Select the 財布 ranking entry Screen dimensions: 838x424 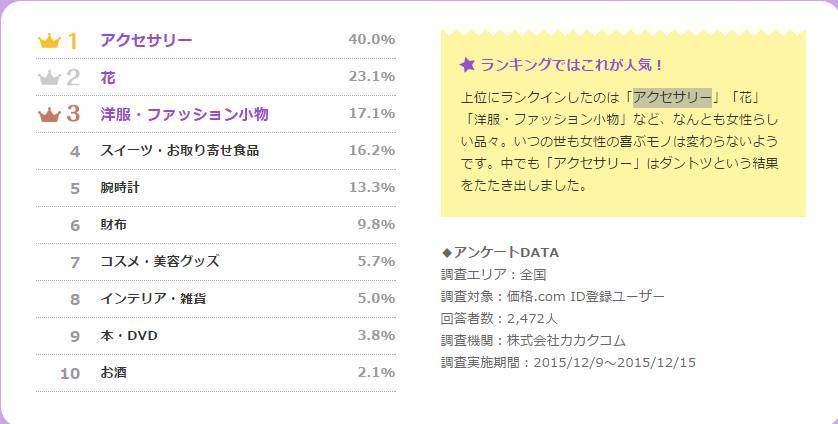[114, 225]
